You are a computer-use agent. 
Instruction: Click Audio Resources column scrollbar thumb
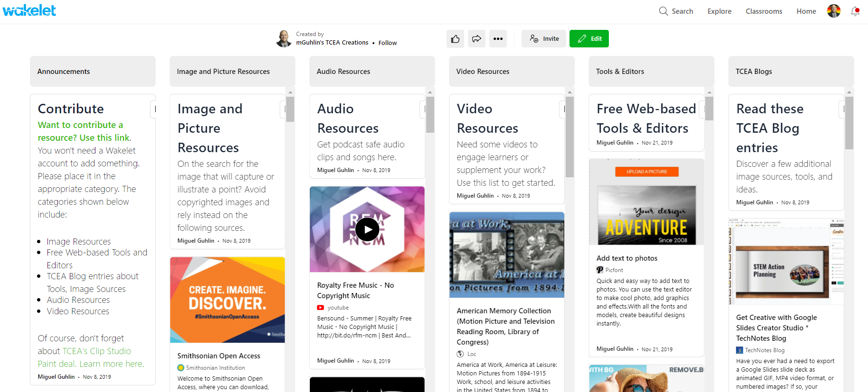pos(430,115)
